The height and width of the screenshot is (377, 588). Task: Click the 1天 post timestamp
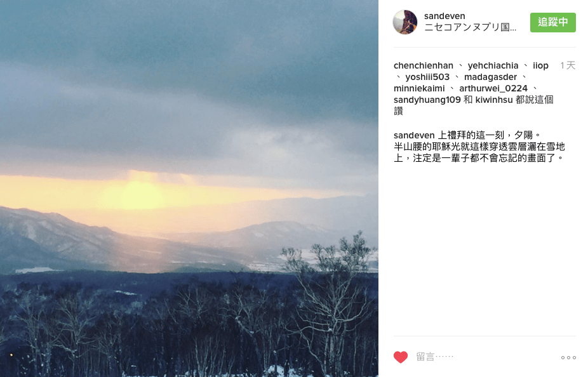coord(568,65)
